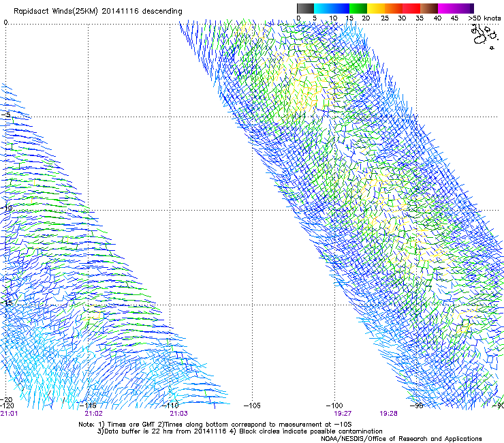Image resolution: width=504 pixels, height=443 pixels.
Task: Click the purple '21:02' pass time label
Action: point(93,414)
